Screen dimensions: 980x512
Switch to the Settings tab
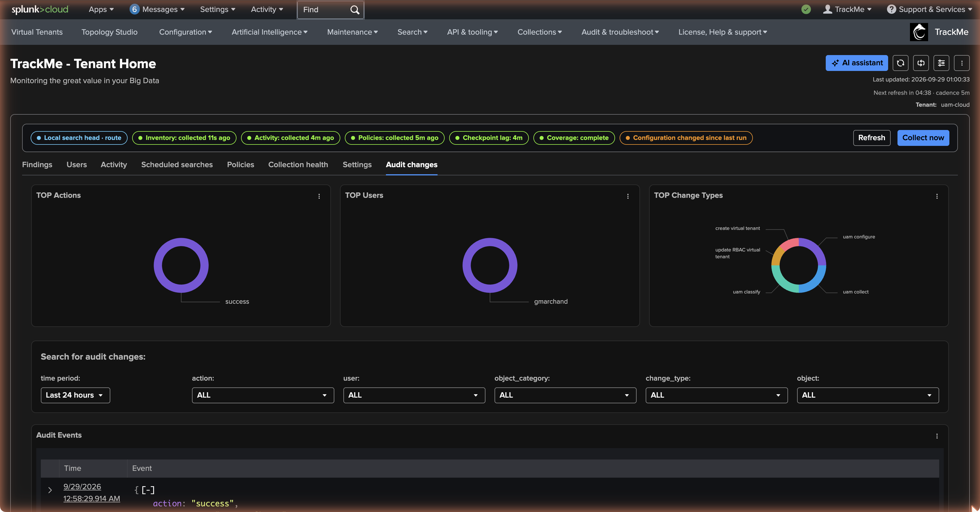point(357,165)
